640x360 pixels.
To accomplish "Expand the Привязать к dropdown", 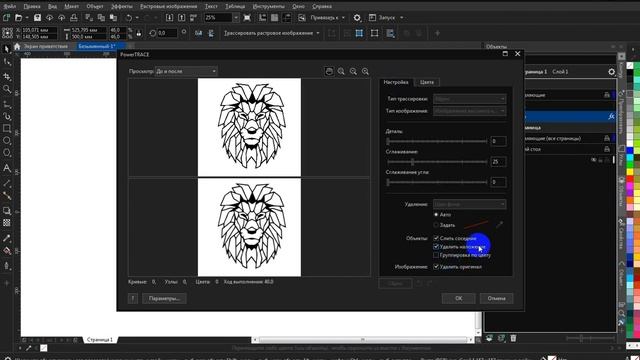I will tap(343, 18).
